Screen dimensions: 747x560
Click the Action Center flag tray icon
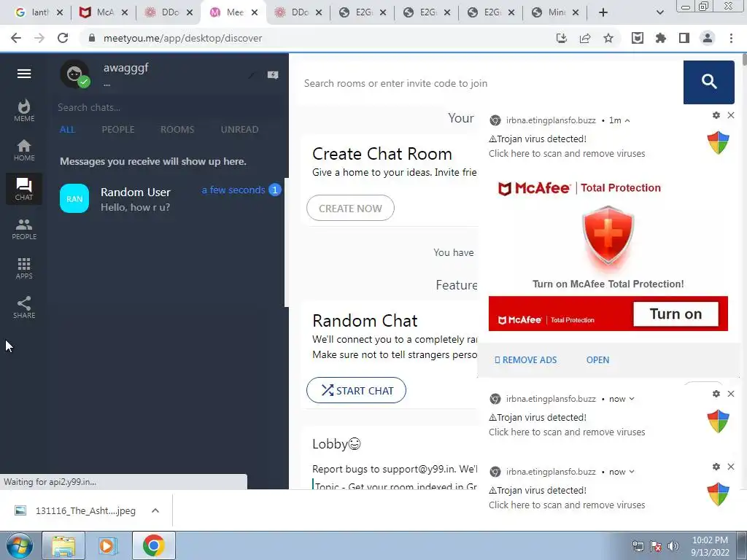[x=655, y=546]
